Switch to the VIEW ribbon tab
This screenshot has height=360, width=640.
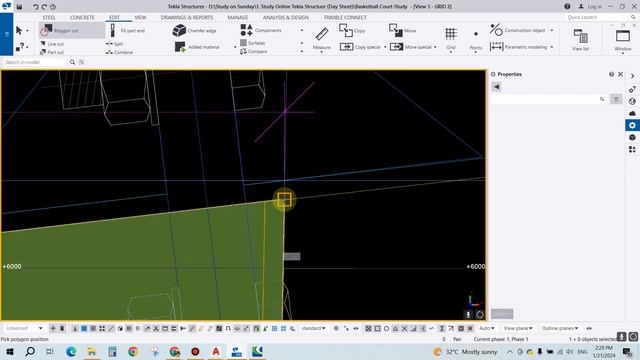pyautogui.click(x=140, y=18)
